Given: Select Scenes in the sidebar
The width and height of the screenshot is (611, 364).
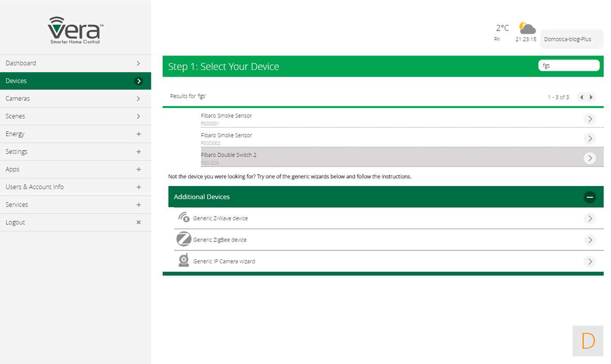Looking at the screenshot, I should tap(75, 116).
